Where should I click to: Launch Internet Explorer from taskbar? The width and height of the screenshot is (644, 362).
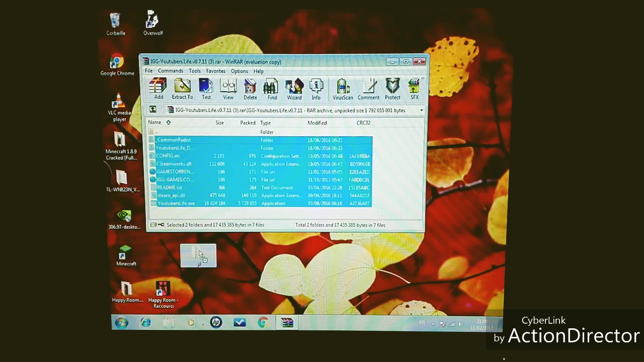click(x=145, y=323)
